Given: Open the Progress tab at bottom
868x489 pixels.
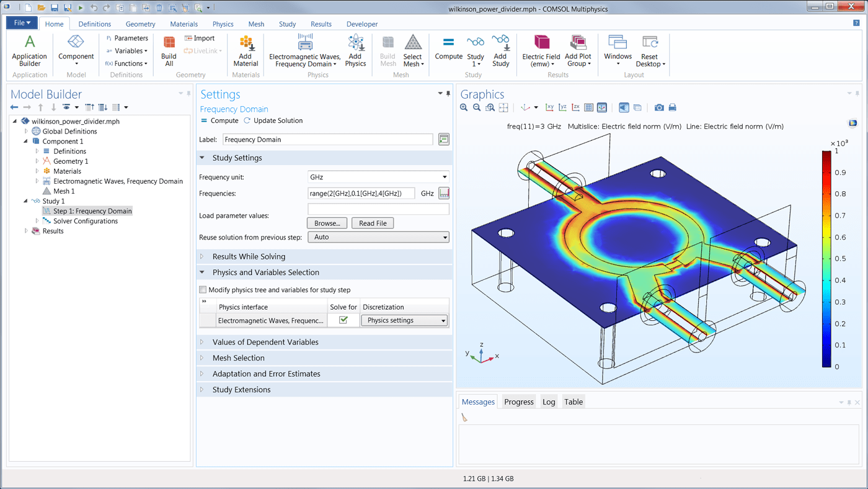Looking at the screenshot, I should (518, 402).
